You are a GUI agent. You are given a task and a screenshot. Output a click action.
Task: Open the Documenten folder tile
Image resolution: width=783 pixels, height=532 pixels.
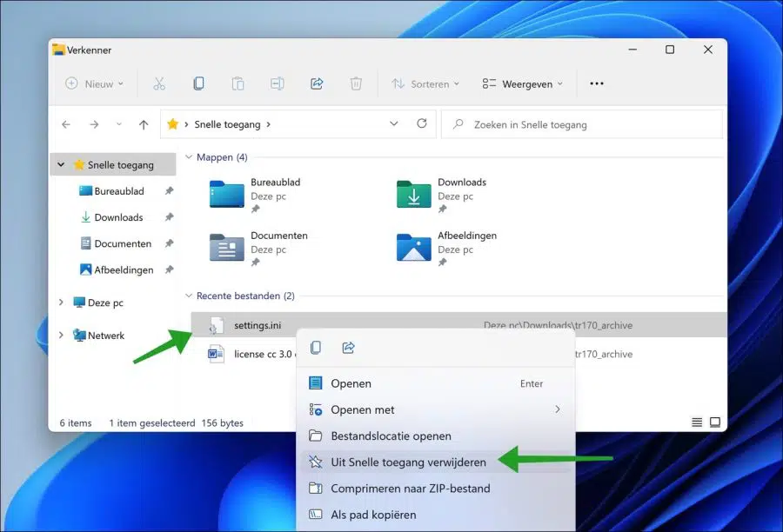[258, 247]
